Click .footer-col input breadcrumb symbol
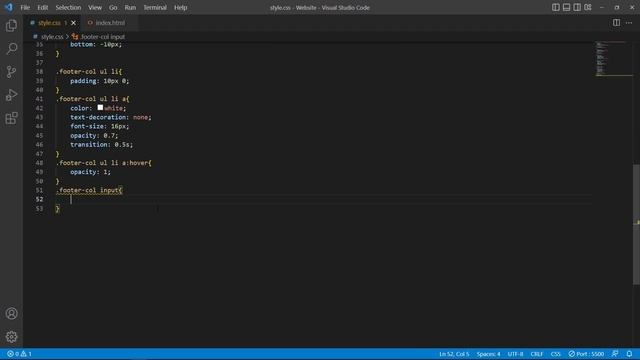This screenshot has height=360, width=640. (x=102, y=37)
